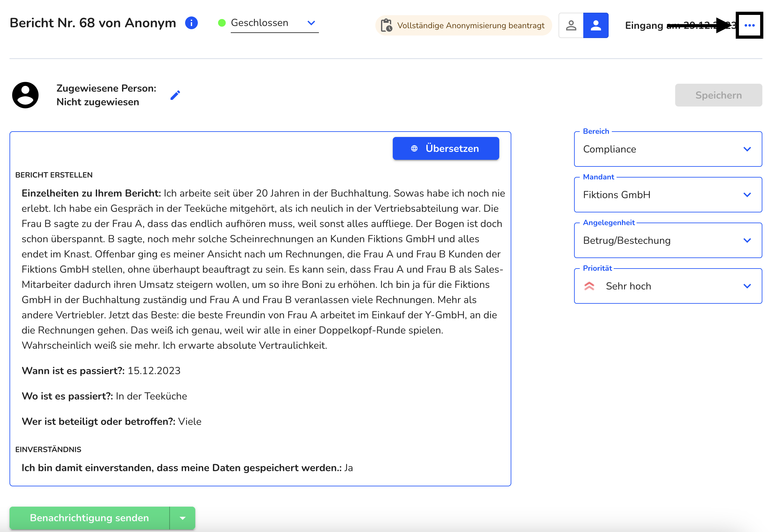Viewport: 776px width, 532px height.
Task: Click the BERICHT ERSTELLEN heading
Action: coord(54,175)
